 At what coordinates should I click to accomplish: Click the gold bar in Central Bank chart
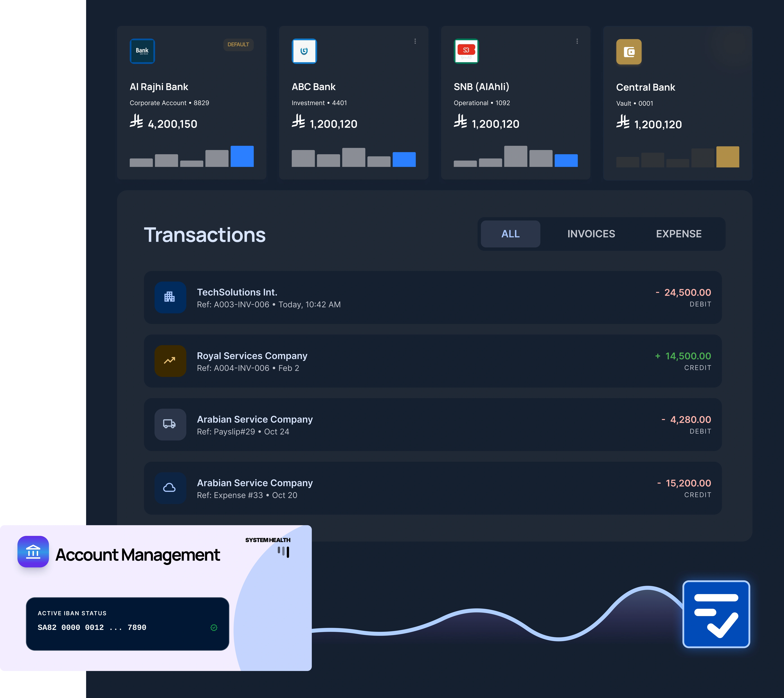pos(728,157)
